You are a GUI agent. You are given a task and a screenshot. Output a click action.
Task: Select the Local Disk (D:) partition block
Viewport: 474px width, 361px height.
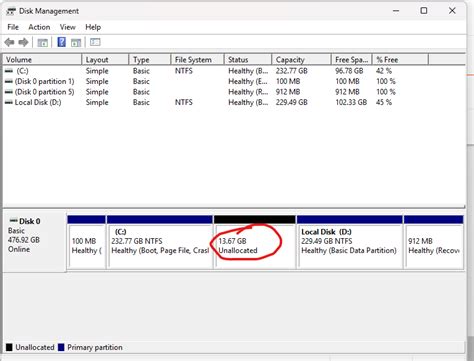(x=349, y=242)
